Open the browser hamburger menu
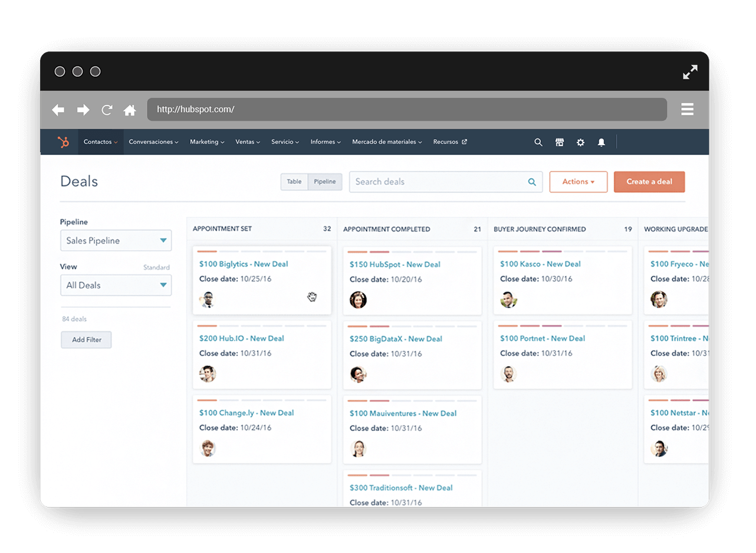The height and width of the screenshot is (553, 756). tap(687, 109)
